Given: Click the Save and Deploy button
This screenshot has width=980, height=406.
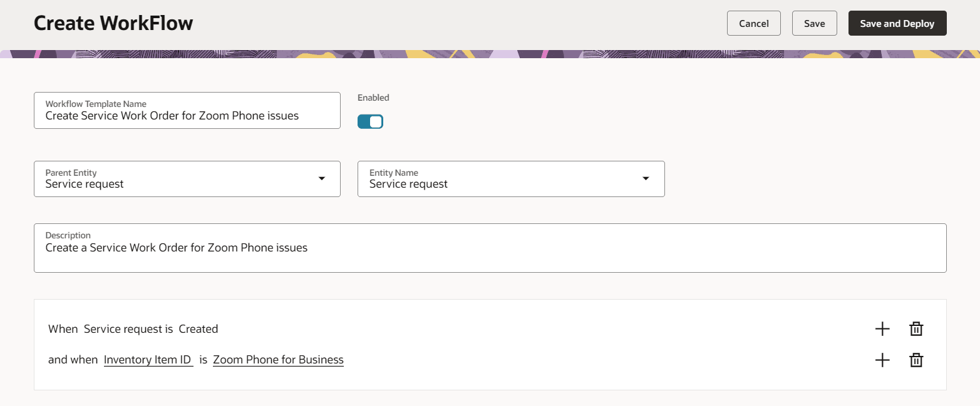Looking at the screenshot, I should click(897, 23).
